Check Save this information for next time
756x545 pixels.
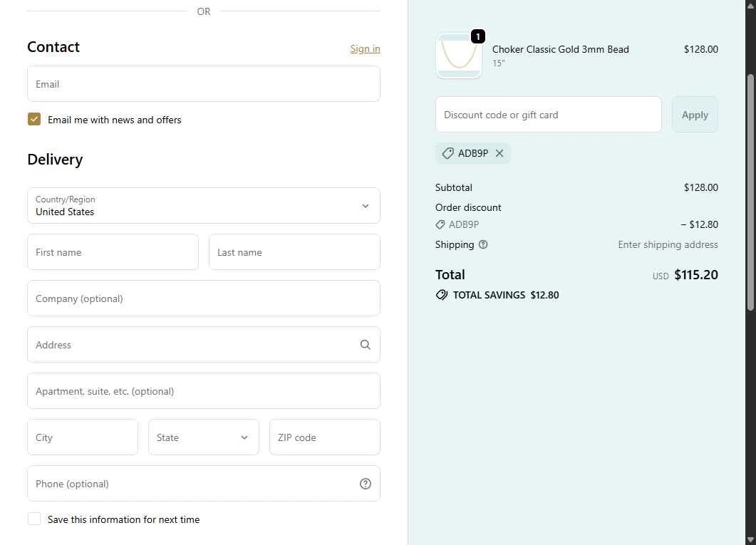(x=34, y=519)
